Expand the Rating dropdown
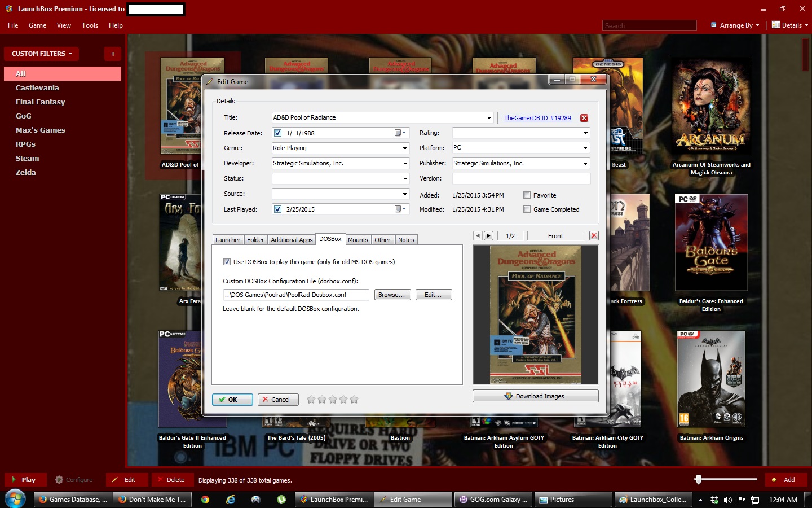The width and height of the screenshot is (812, 508). pos(585,133)
